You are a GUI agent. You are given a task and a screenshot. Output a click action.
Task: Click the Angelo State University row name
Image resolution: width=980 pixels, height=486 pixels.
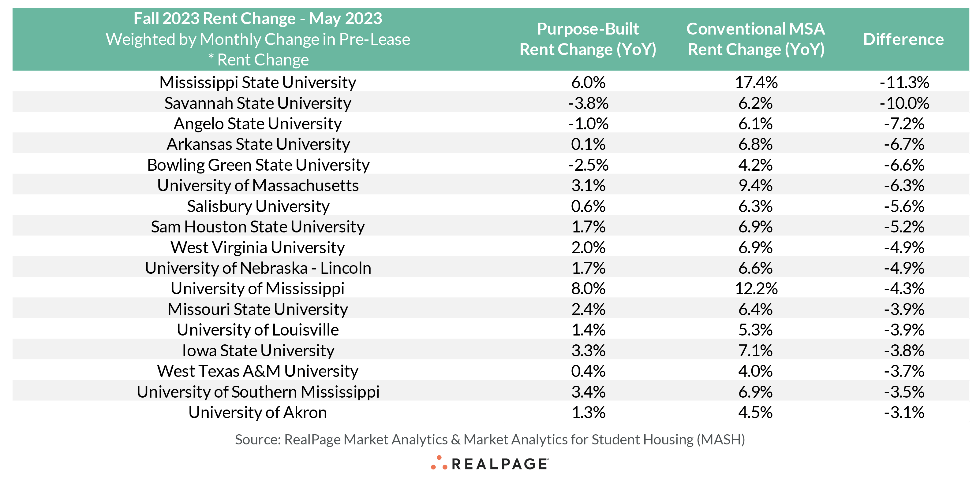tap(258, 124)
